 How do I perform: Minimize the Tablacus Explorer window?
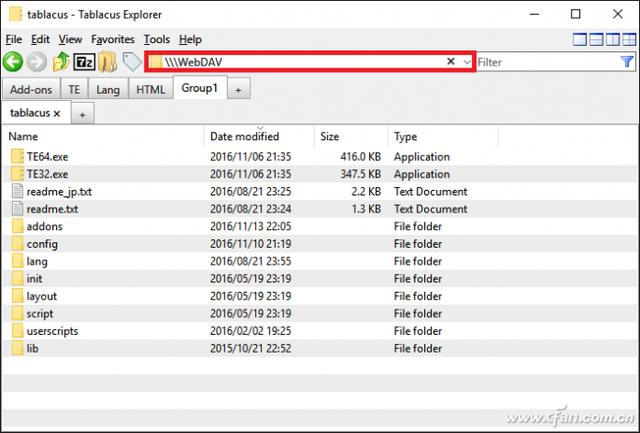[534, 14]
